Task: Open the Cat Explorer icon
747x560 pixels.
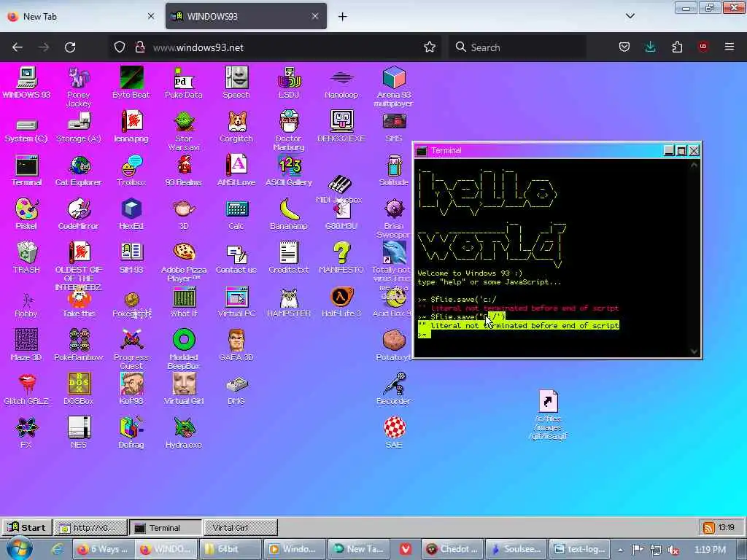Action: click(x=79, y=170)
